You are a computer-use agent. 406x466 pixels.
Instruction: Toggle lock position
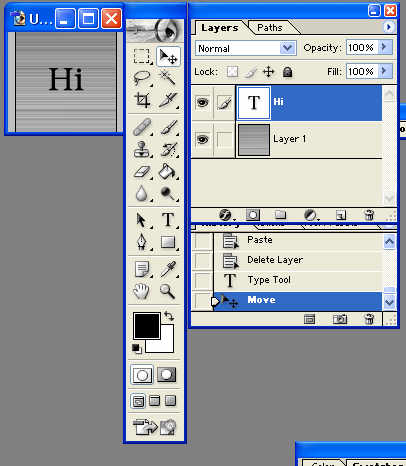coord(269,72)
